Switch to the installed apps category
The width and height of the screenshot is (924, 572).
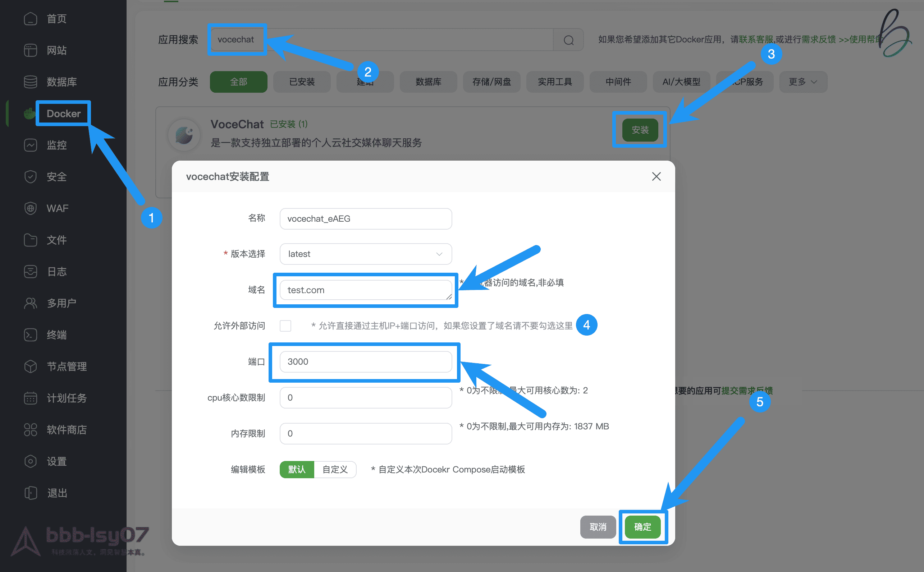click(x=302, y=82)
